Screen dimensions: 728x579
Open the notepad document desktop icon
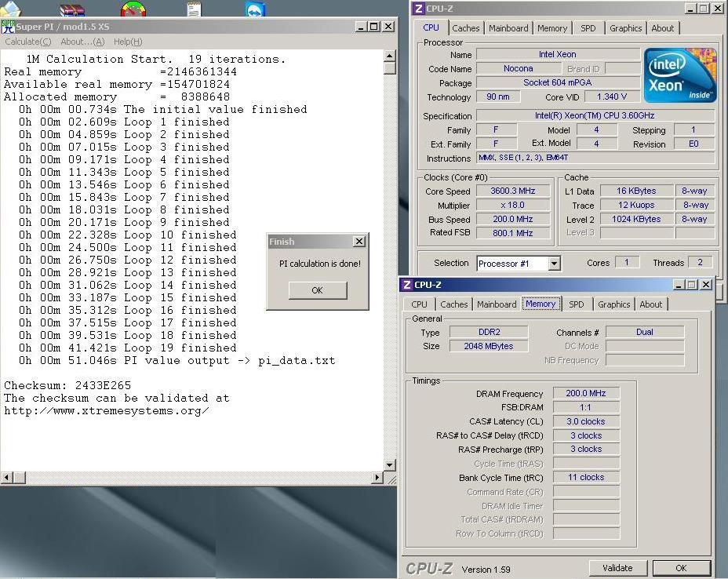pos(194,9)
